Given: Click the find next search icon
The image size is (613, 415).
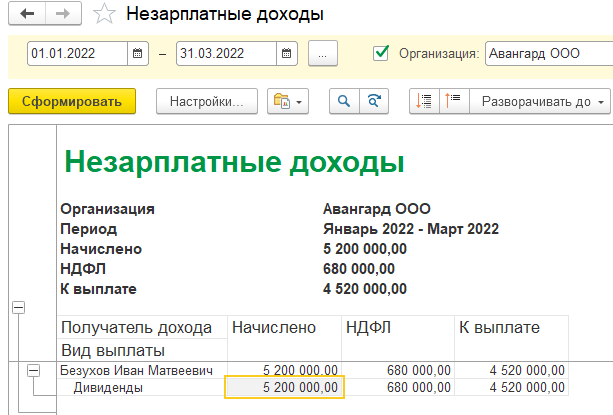Looking at the screenshot, I should 374,101.
